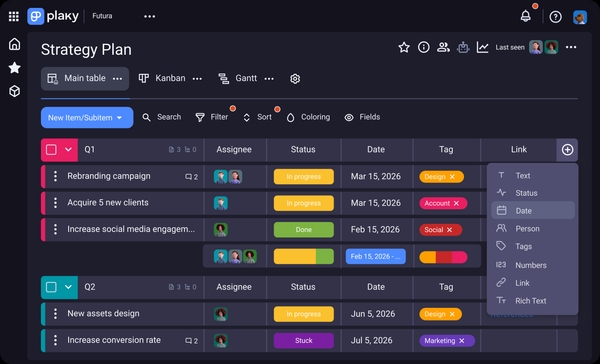600x364 pixels.
Task: Open Gantt tab options dots
Action: click(269, 78)
